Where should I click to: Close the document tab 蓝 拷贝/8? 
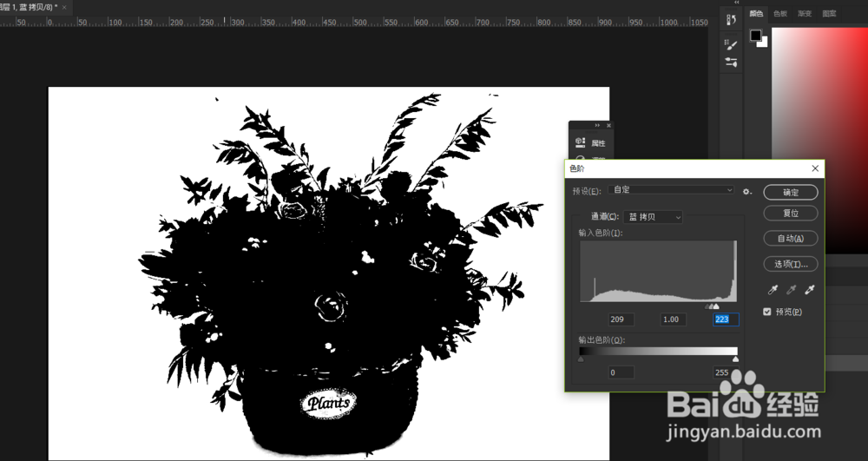[x=63, y=7]
